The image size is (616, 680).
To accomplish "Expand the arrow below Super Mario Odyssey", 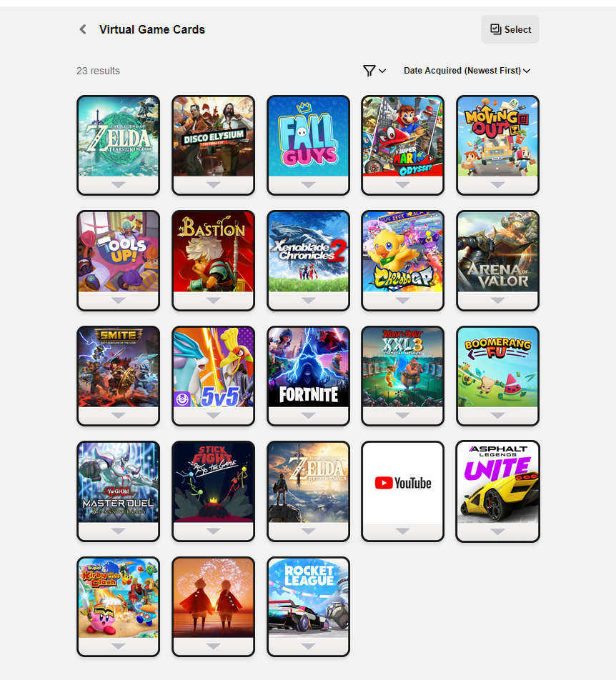I will click(x=402, y=185).
